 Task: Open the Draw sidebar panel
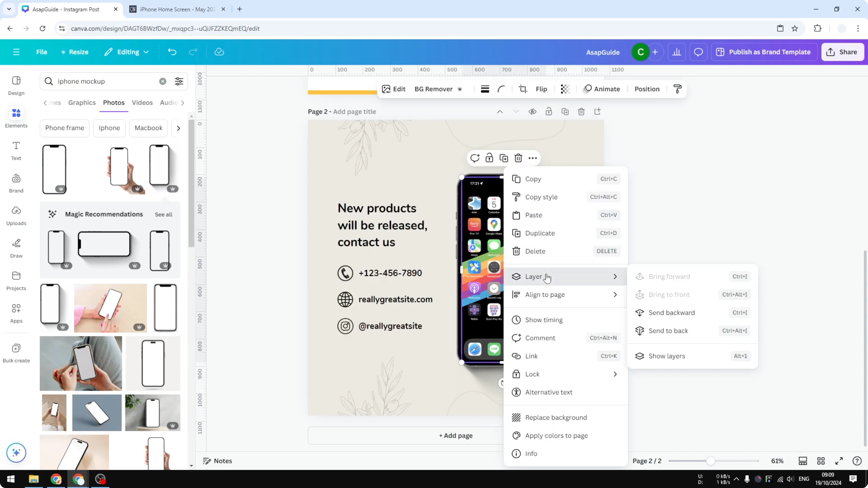tap(16, 248)
